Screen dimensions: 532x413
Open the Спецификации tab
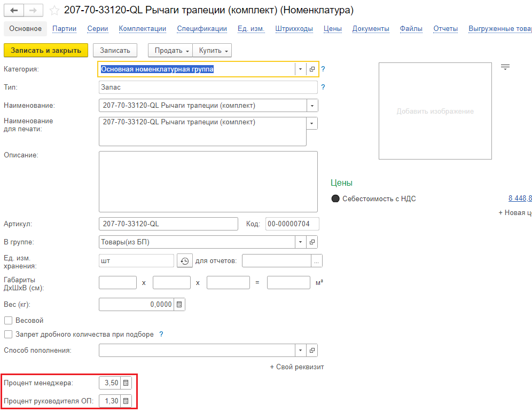202,29
